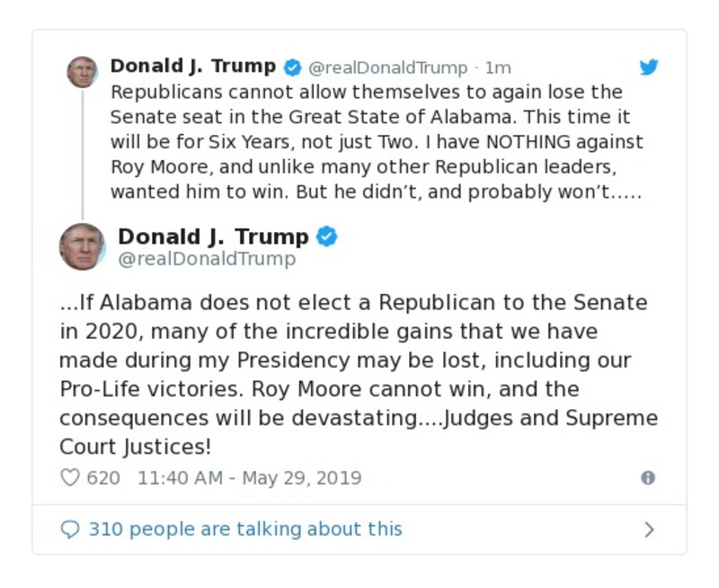Open the large @realDonaldTrump handle

point(207,260)
